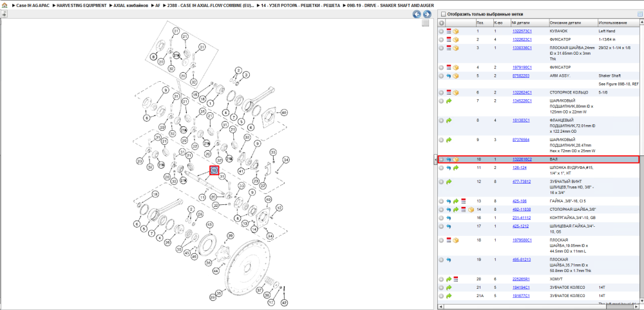This screenshot has width=644, height=310.
Task: Open previous figure with left arrow
Action: 417,14
